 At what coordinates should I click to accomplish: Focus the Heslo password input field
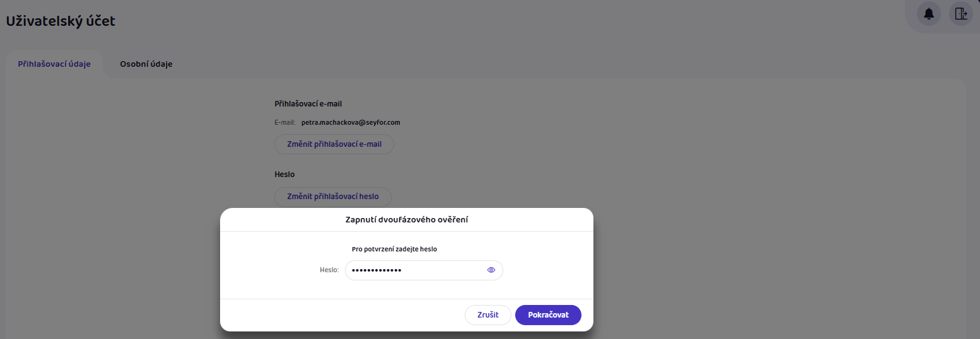(441, 270)
